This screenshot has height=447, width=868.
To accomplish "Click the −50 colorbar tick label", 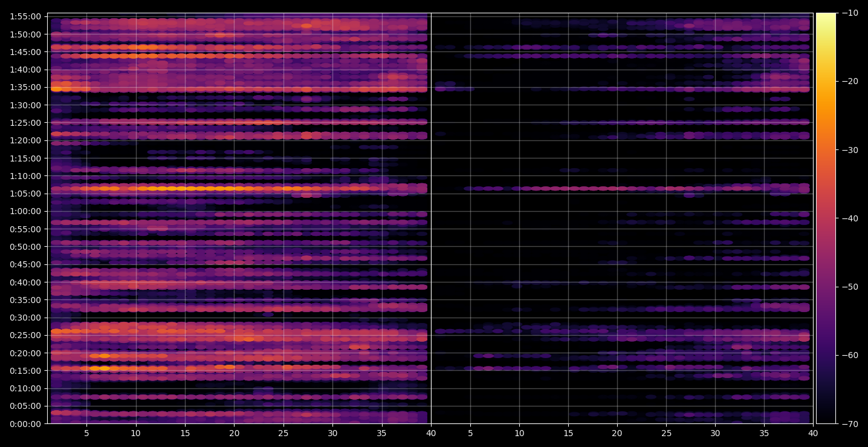I will [x=850, y=287].
